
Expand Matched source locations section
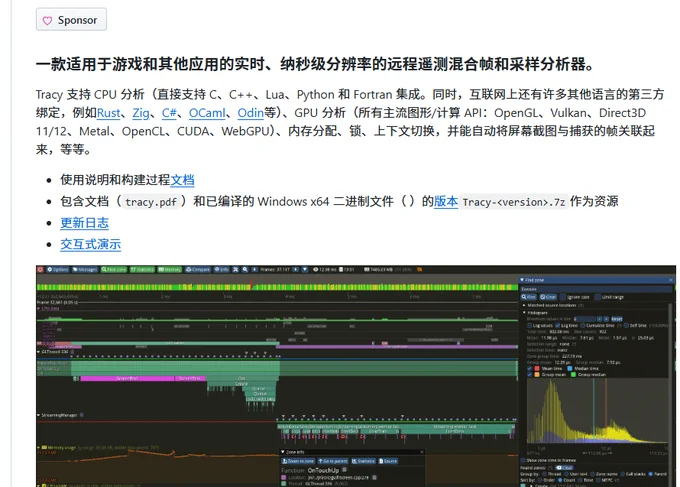point(524,305)
